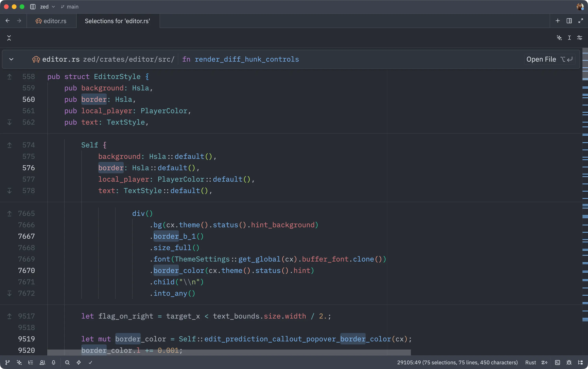Open project search magnifier icon
The height and width of the screenshot is (369, 588).
tap(68, 362)
